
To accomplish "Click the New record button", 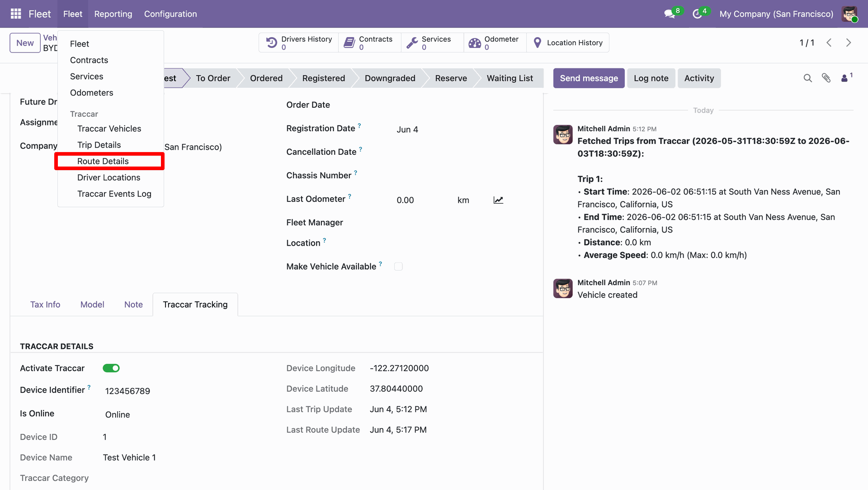I will (x=25, y=43).
